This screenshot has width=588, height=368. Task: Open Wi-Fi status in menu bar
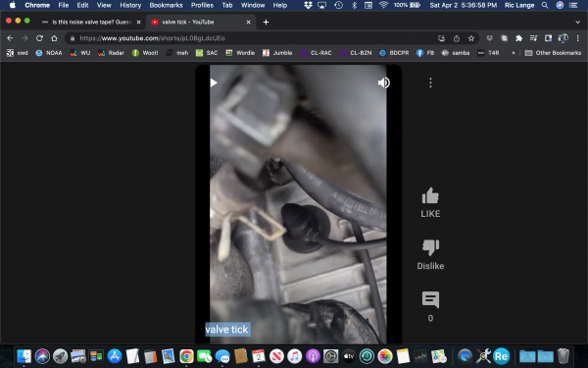[383, 5]
